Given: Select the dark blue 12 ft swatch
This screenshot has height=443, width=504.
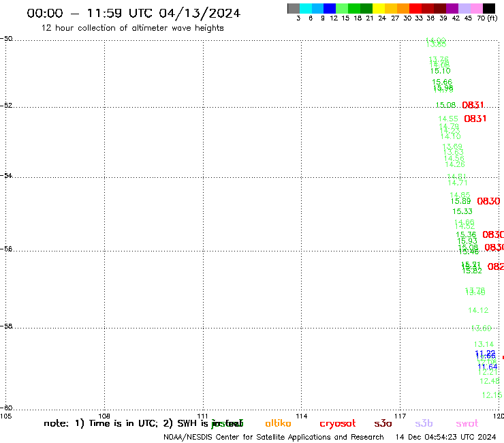Looking at the screenshot, I should [330, 9].
